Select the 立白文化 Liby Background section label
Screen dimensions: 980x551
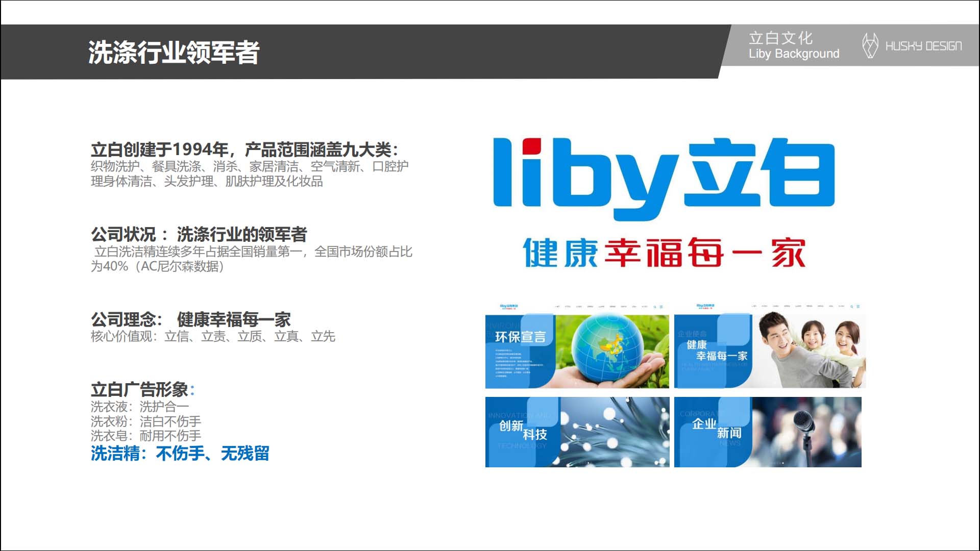pos(793,45)
